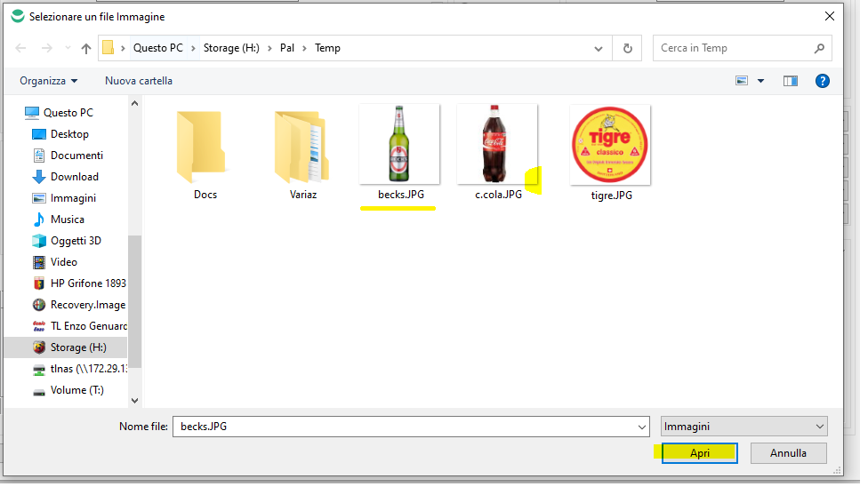Click the Up one level arrow

click(86, 48)
